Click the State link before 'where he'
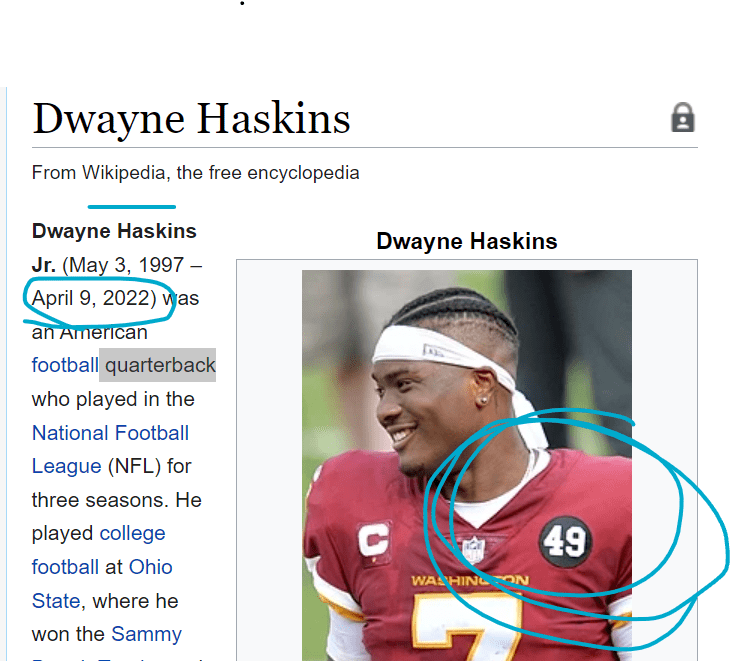The image size is (731, 661). [x=56, y=601]
